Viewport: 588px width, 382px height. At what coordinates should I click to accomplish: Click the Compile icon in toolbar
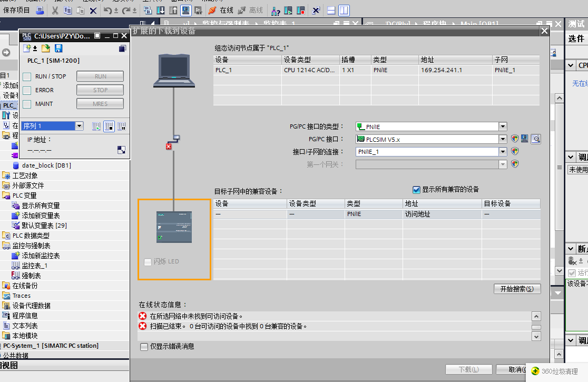tap(148, 11)
